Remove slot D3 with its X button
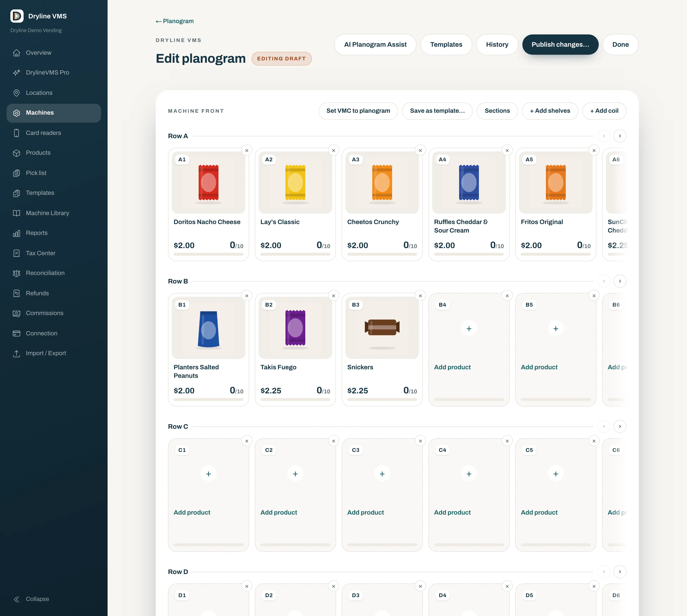The width and height of the screenshot is (687, 616). pos(420,586)
